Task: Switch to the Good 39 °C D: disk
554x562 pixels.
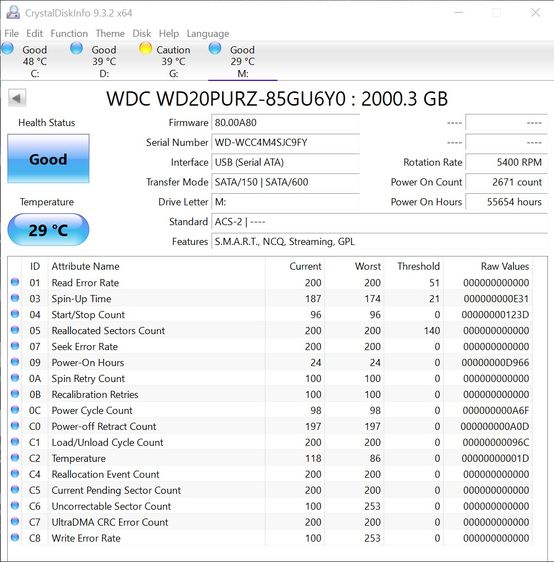Action: point(104,61)
